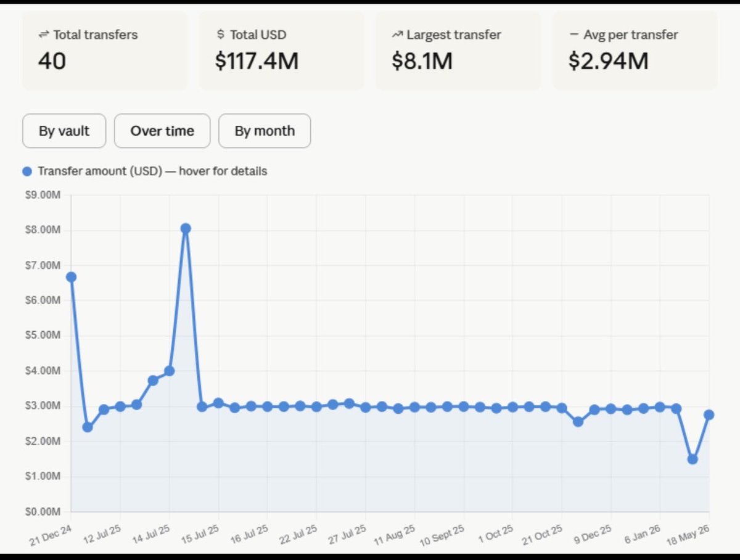
Task: Click the Total transfers label
Action: 96,35
